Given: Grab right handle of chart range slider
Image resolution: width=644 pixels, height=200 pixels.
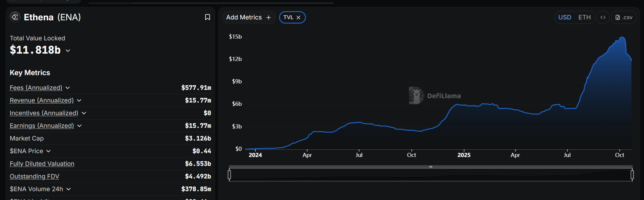Looking at the screenshot, I should [632, 175].
